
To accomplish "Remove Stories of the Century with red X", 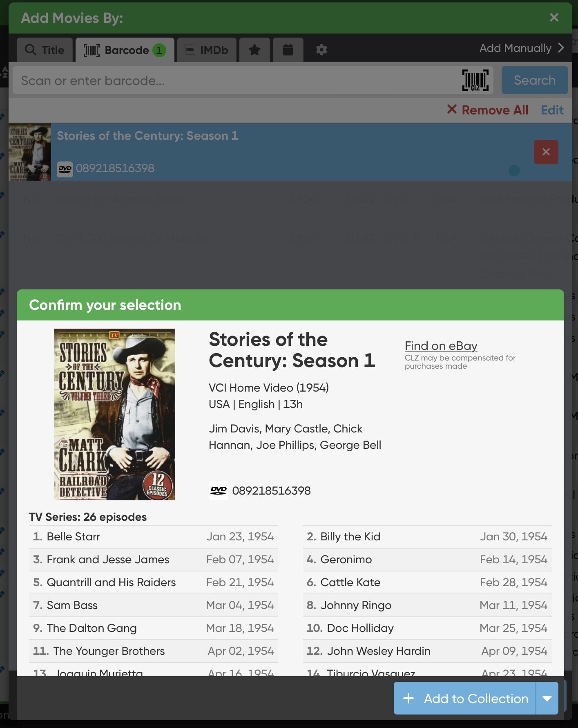I will [546, 152].
